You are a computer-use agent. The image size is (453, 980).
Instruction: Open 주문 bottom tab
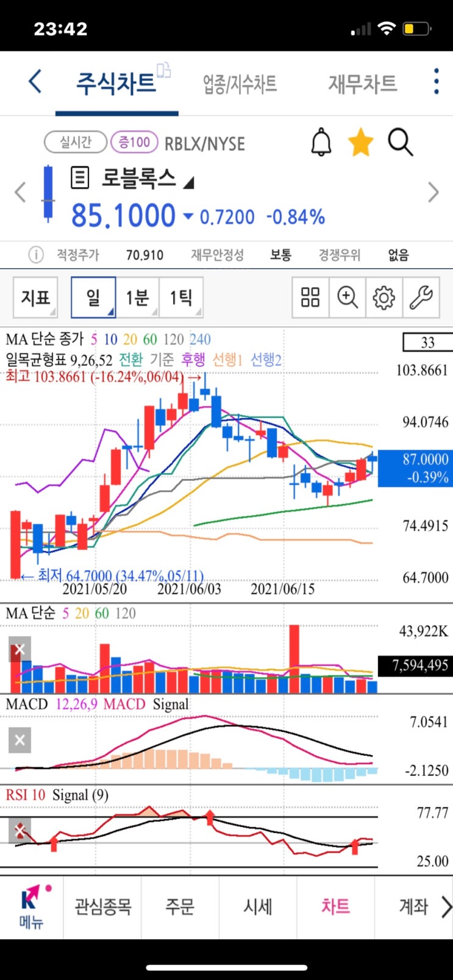click(180, 907)
